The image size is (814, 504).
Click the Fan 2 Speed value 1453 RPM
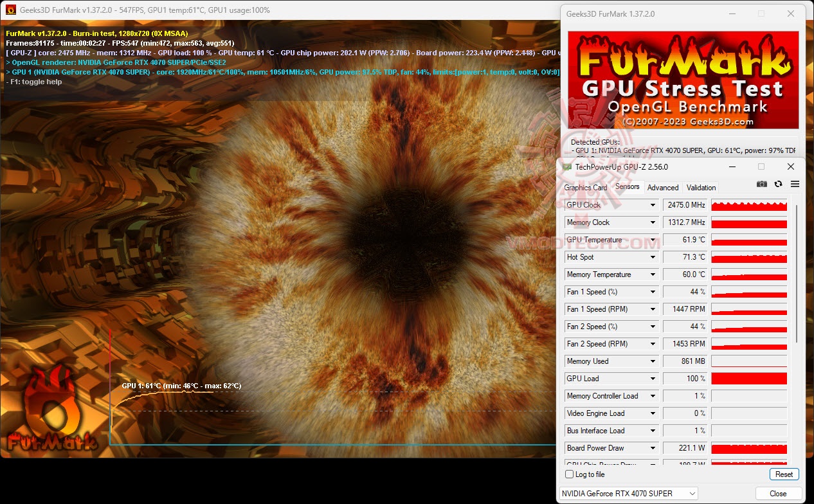685,344
